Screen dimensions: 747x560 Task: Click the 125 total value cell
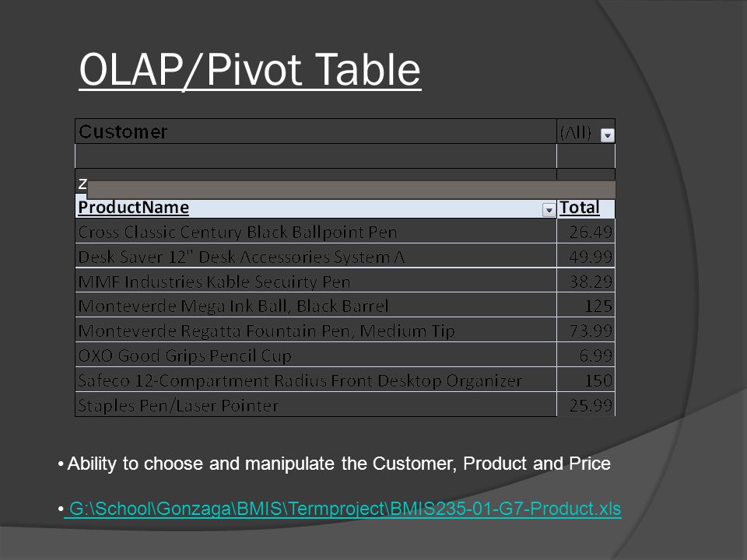(x=586, y=306)
